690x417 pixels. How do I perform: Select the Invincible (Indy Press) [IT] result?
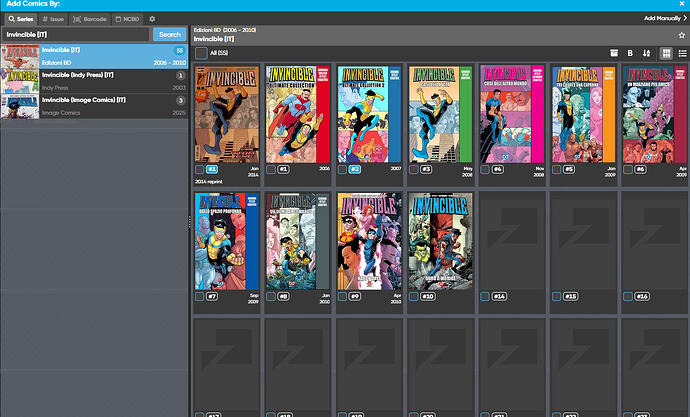(94, 81)
